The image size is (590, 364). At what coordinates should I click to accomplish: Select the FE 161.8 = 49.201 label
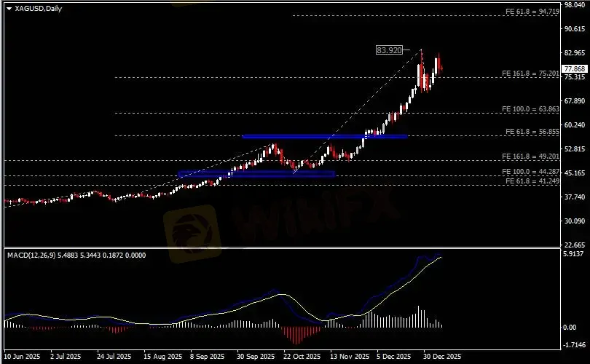[530, 157]
